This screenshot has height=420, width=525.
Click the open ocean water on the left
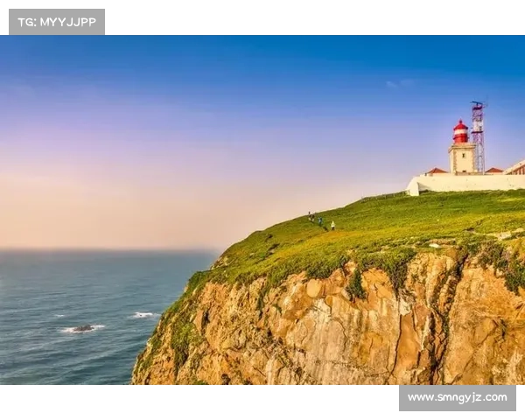(70, 289)
